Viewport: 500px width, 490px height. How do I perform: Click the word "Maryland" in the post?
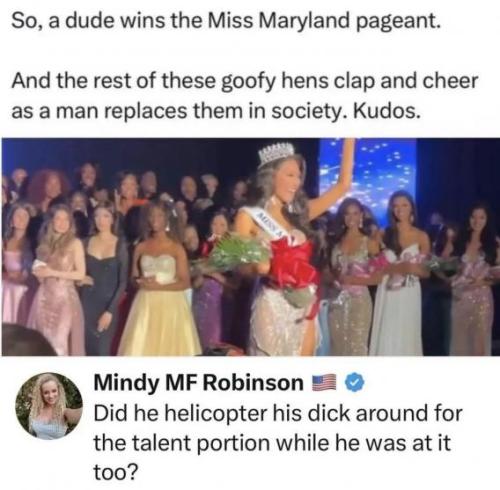point(305,22)
